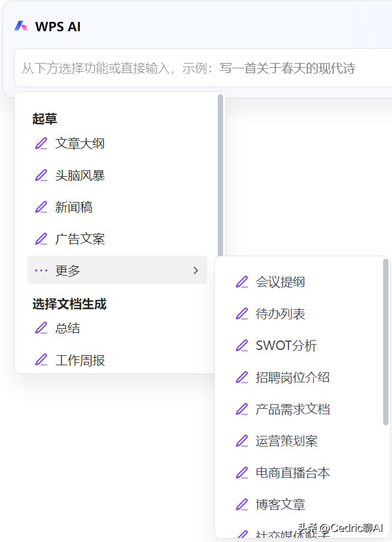The image size is (392, 542).
Task: Choose 招聘岗位介绍 in the submenu
Action: click(x=293, y=378)
